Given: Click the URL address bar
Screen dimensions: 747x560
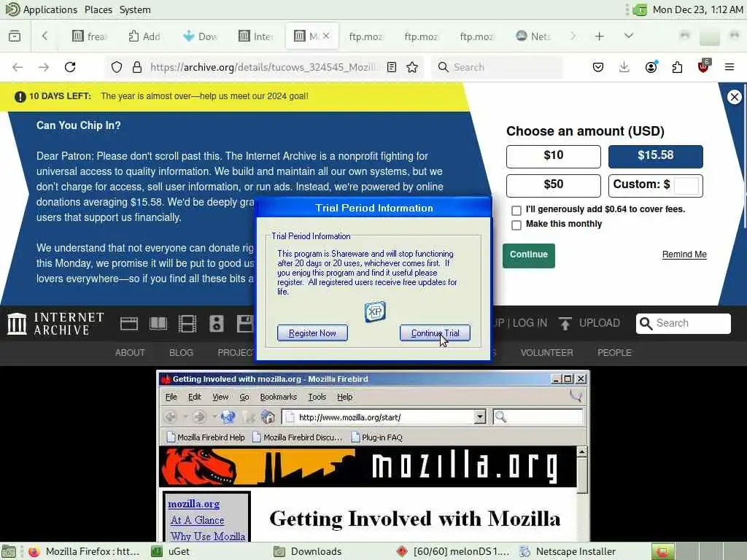Looking at the screenshot, I should 263,67.
